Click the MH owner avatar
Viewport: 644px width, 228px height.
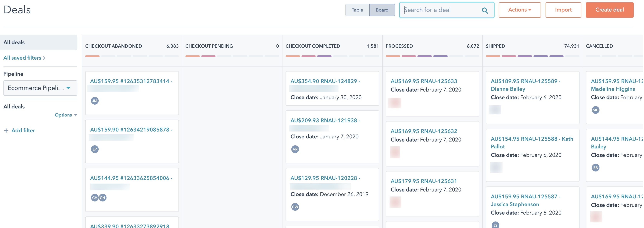(595, 110)
